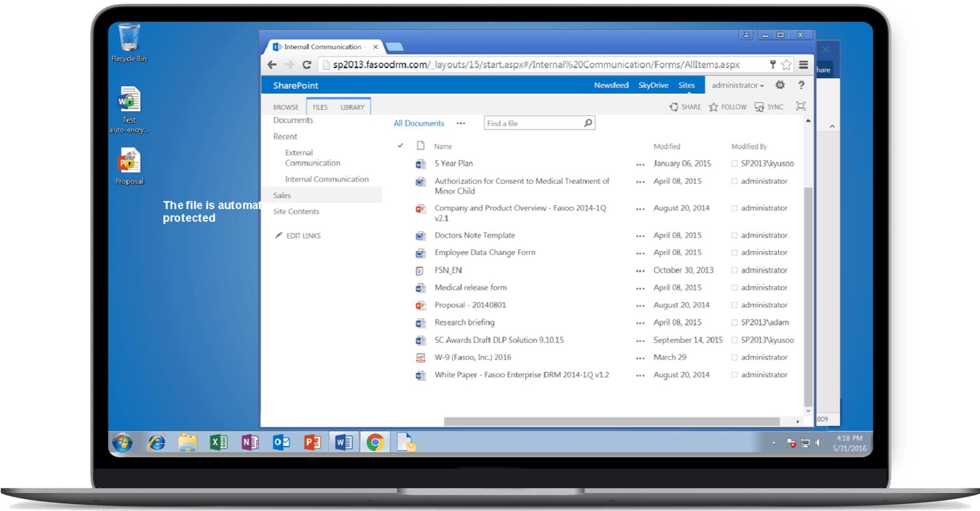
Task: Click PowerPoint icon of Proposal - 20140801
Action: pos(421,305)
